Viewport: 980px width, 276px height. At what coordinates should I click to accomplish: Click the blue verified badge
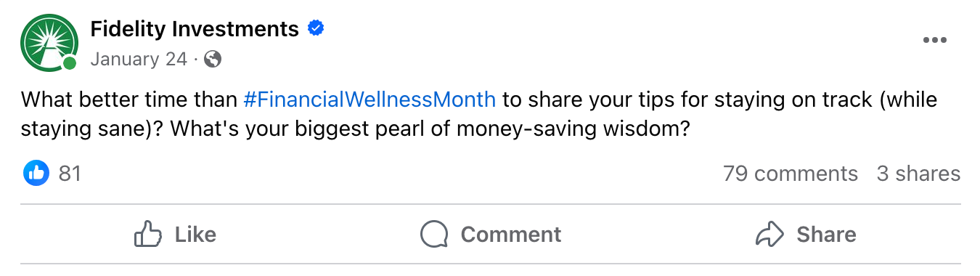(x=316, y=29)
